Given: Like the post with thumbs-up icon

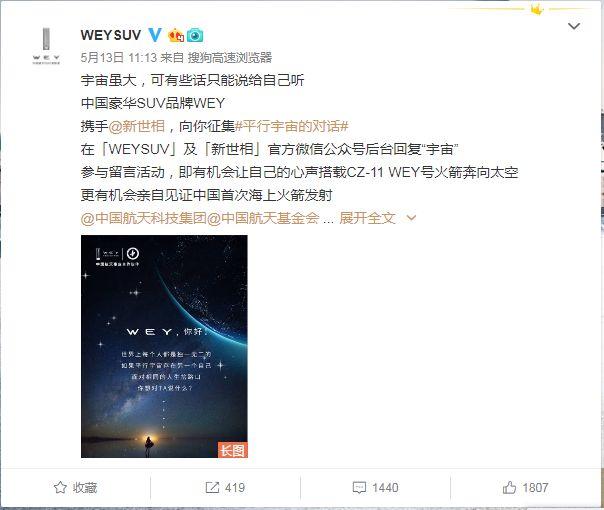Looking at the screenshot, I should [x=509, y=487].
